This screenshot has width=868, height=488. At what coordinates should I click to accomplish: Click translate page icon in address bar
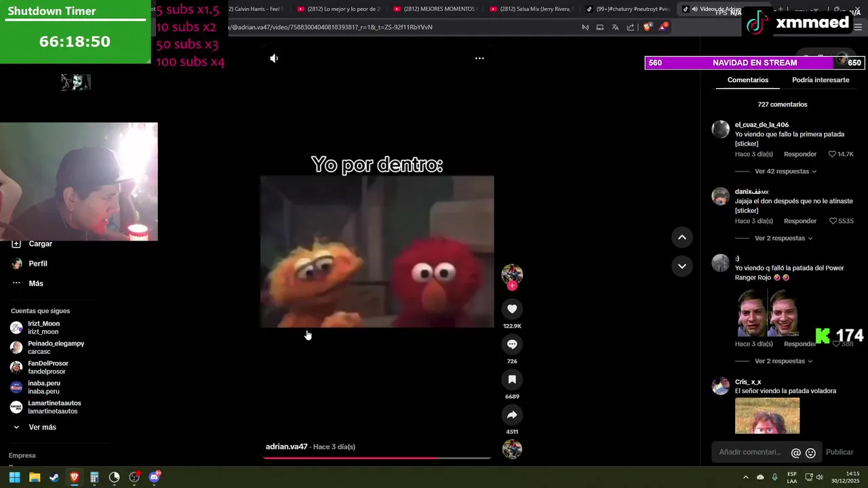[615, 27]
